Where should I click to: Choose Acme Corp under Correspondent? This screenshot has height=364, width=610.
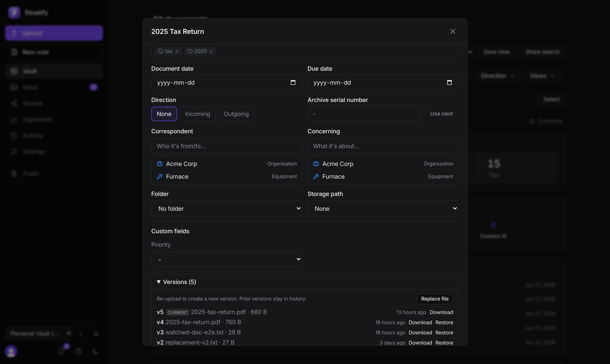pos(227,164)
